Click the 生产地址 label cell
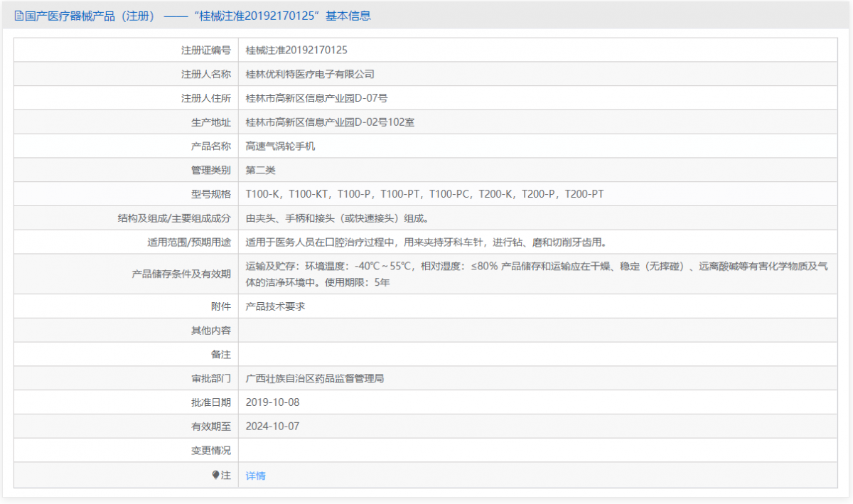853x504 pixels. 127,122
